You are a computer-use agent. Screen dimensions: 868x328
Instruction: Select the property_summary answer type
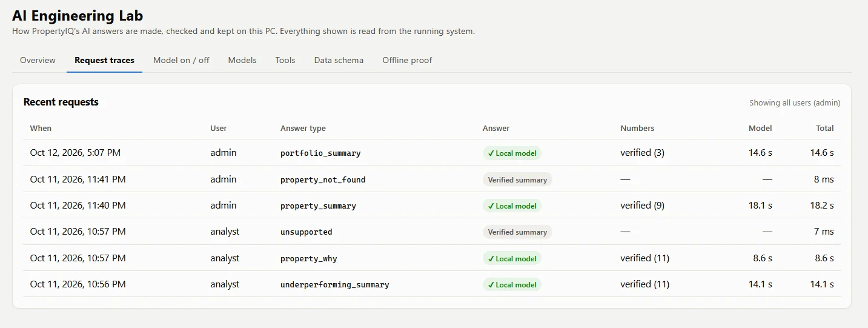pyautogui.click(x=318, y=206)
